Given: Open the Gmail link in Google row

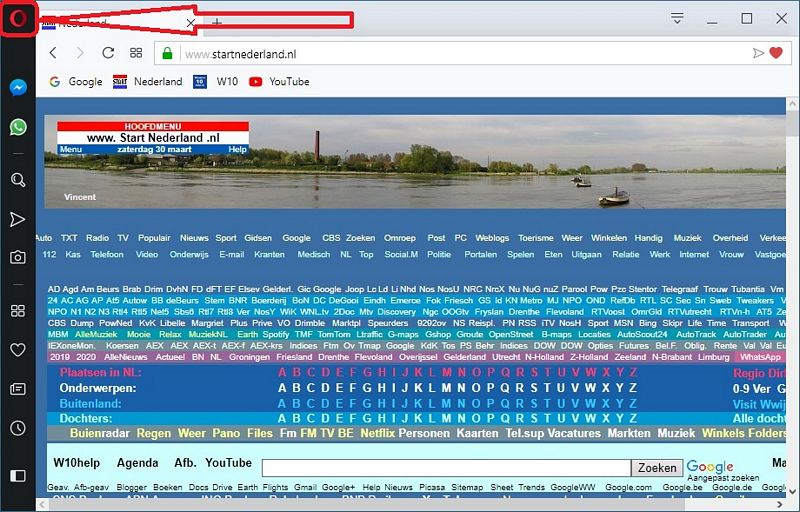Looking at the screenshot, I should pos(305,487).
